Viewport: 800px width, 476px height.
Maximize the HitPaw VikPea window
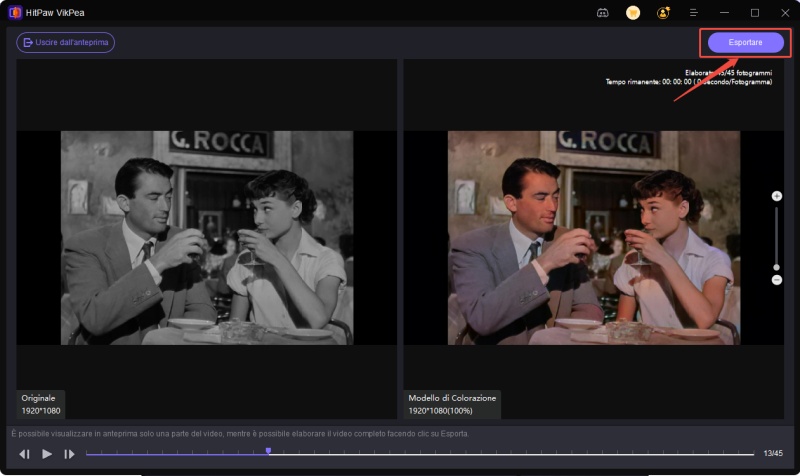(754, 13)
